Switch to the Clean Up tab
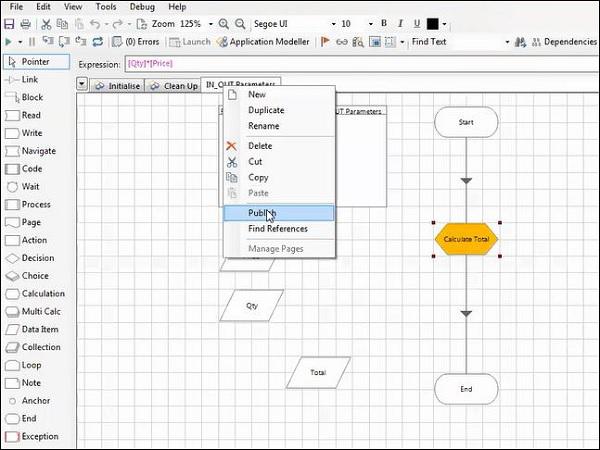600x450 pixels. [x=174, y=86]
